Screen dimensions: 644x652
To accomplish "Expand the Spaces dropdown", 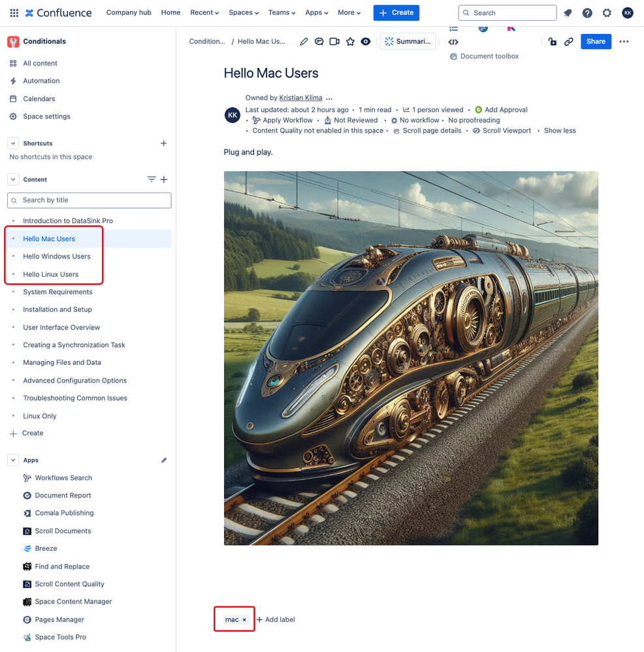I will (x=244, y=12).
